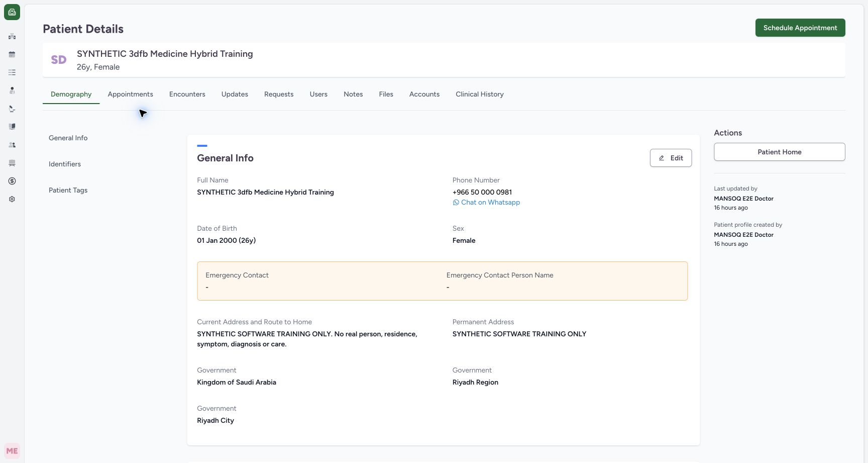This screenshot has height=463, width=868.
Task: Click the Emergency Contact Person Name label
Action: 500,275
